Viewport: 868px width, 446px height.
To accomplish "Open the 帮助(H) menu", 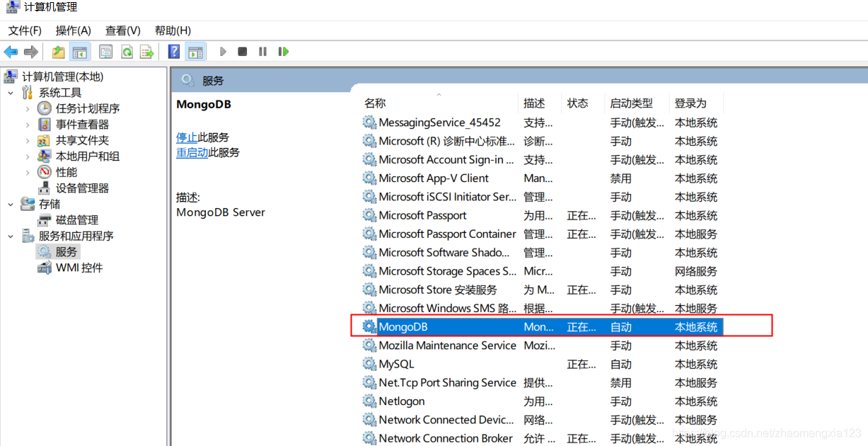I will click(173, 30).
